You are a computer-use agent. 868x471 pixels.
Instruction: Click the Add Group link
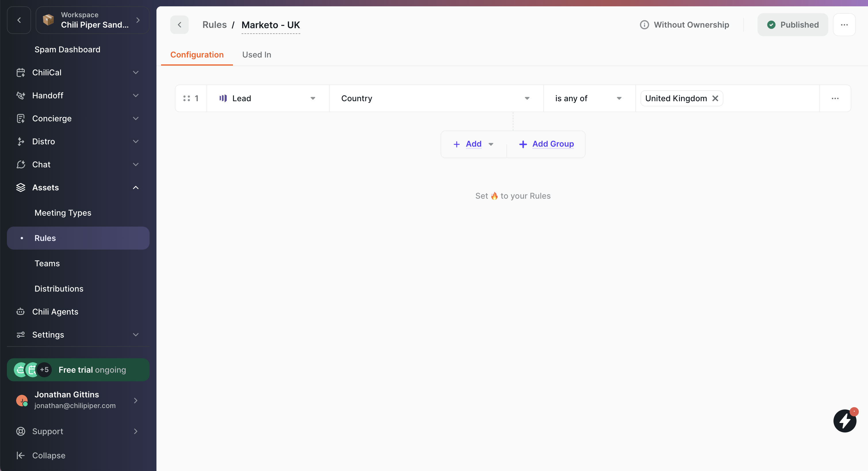click(552, 144)
